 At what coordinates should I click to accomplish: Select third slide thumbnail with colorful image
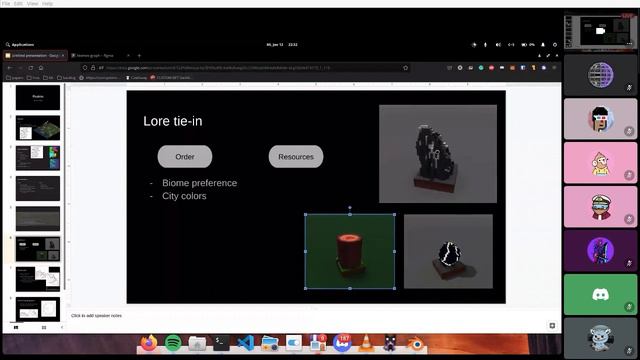[38, 158]
